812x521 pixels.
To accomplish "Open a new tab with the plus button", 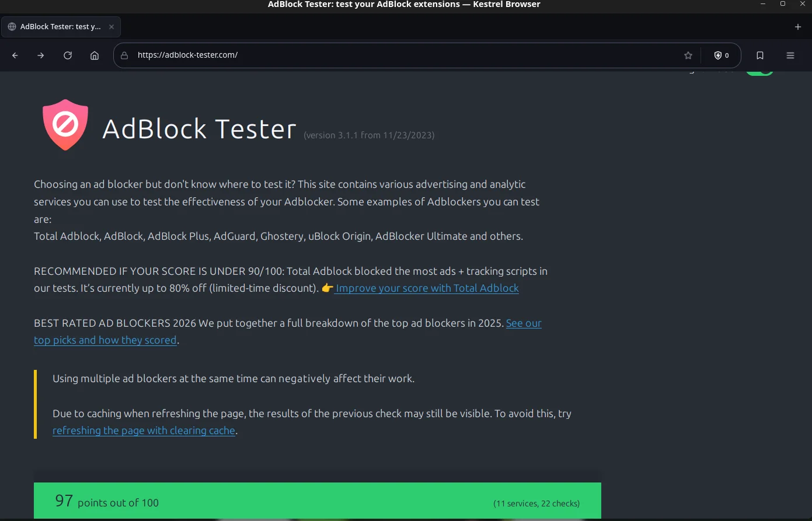I will click(x=798, y=27).
